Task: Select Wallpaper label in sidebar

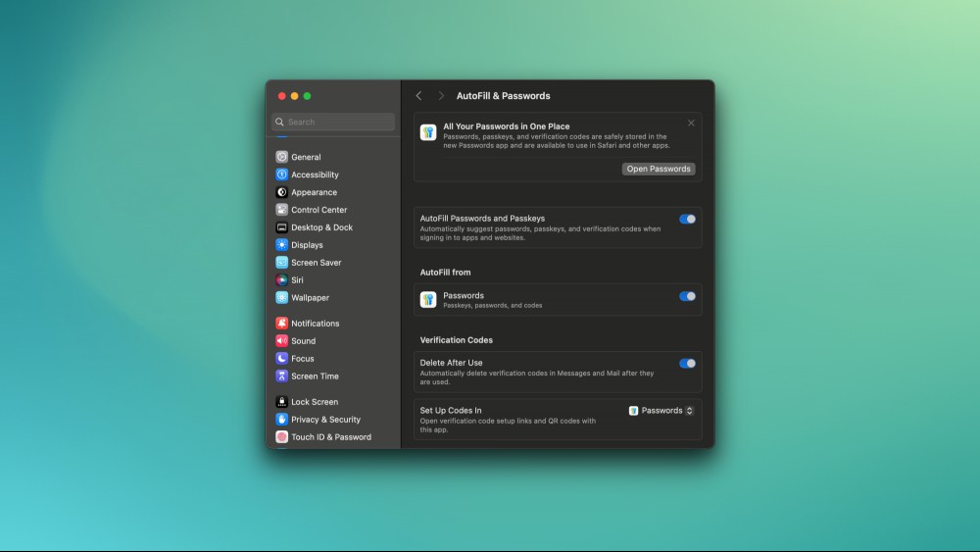Action: 310,297
